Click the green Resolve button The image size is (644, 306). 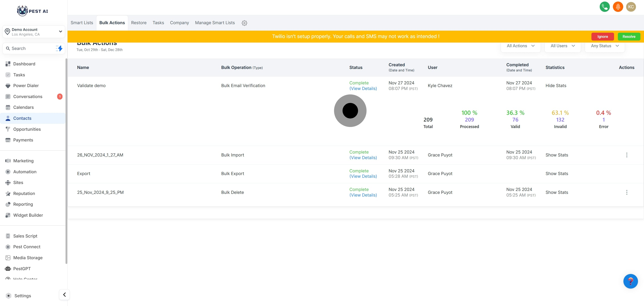coord(629,36)
